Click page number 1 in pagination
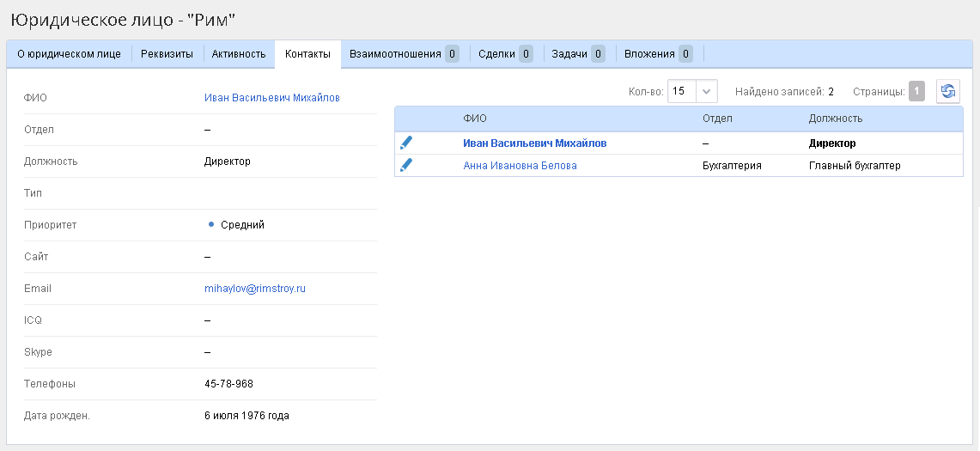 [916, 92]
